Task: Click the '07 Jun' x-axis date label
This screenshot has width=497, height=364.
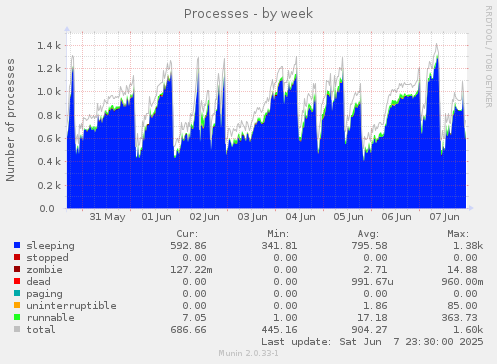Action: pos(444,217)
